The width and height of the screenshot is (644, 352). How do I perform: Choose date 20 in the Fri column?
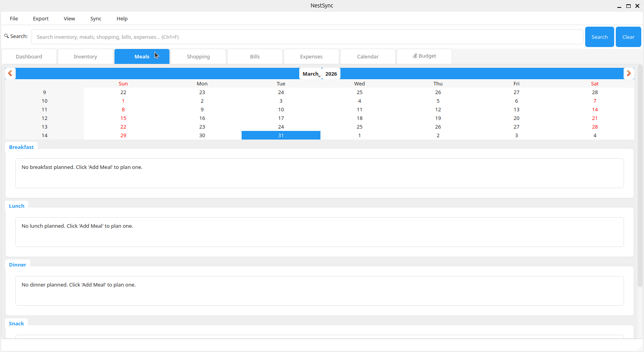coord(517,118)
